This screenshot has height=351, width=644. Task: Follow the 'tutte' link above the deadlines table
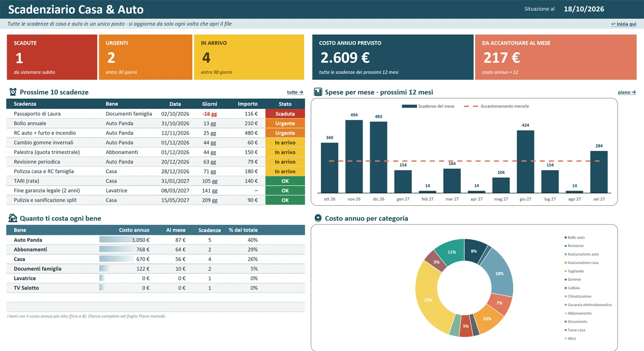pos(295,92)
